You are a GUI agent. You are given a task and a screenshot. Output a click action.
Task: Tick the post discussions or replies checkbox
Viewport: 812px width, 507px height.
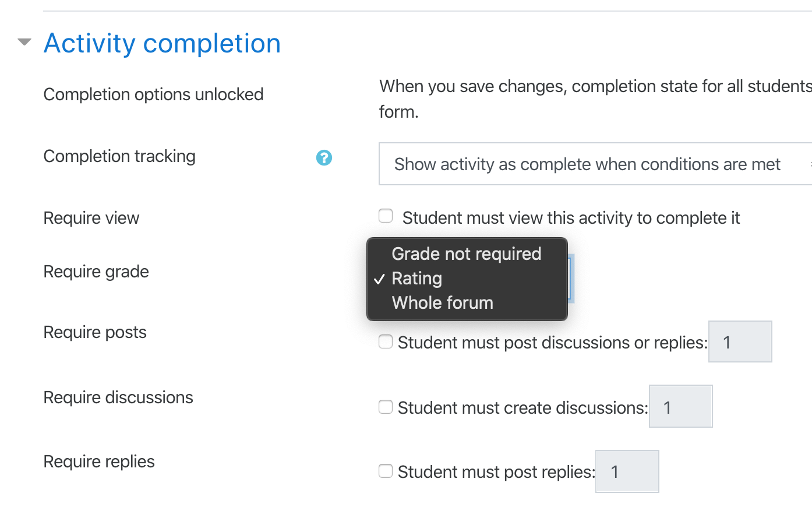[x=386, y=341]
